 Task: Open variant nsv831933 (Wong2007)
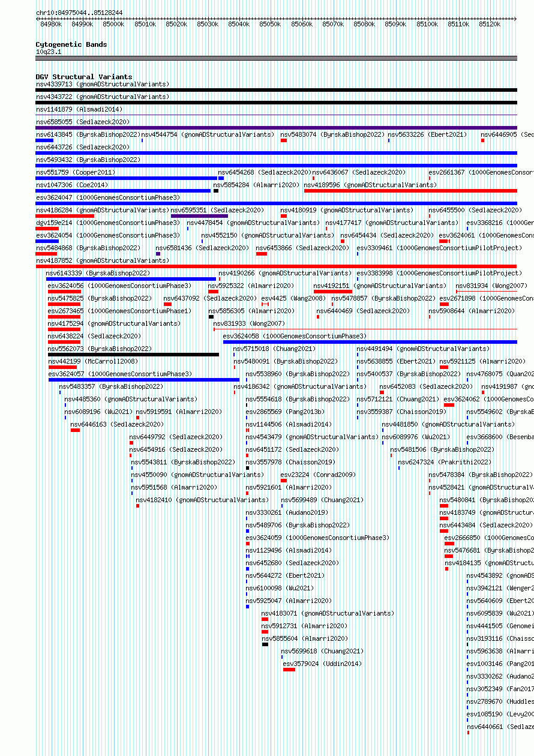pos(250,323)
